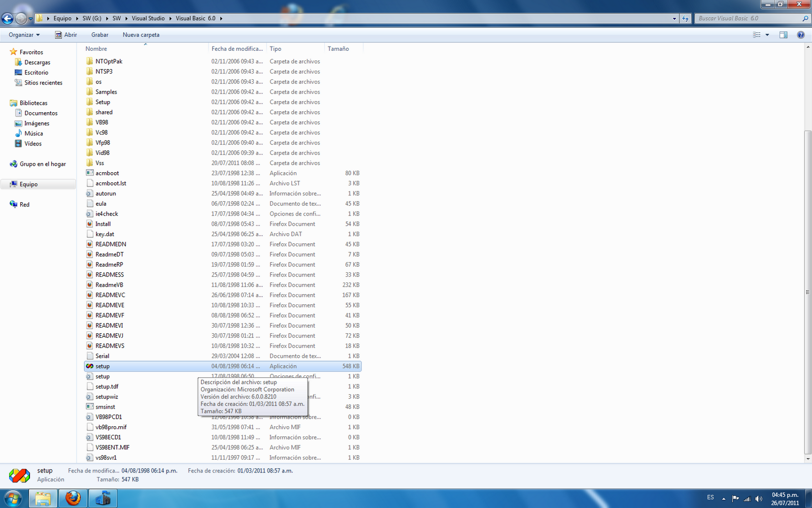Select the NTOptPak folder icon
The width and height of the screenshot is (812, 508).
coord(90,61)
